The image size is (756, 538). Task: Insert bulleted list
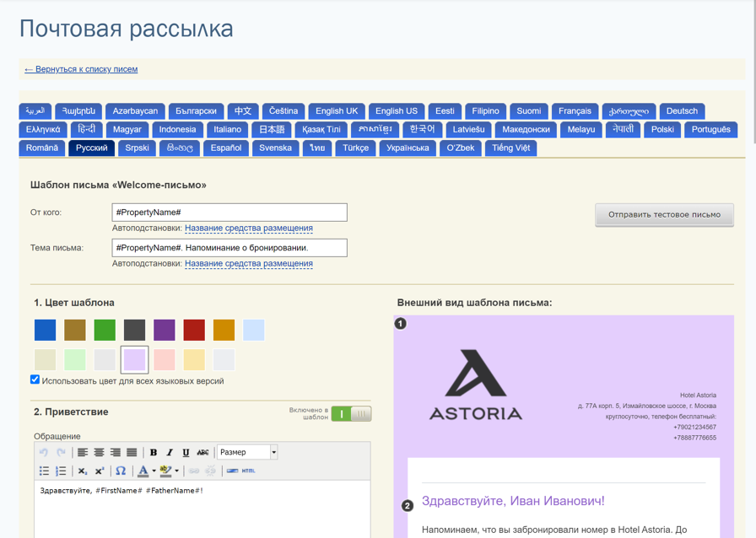[44, 471]
